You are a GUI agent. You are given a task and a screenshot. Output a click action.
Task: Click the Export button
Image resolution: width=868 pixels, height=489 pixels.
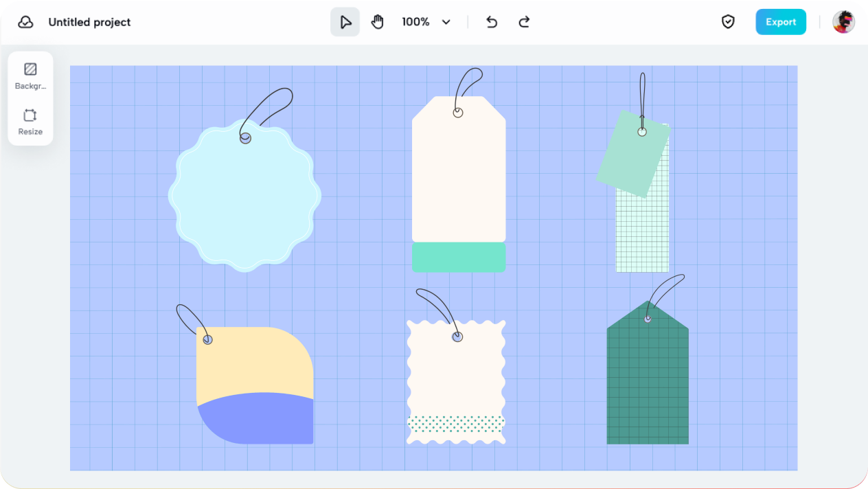pyautogui.click(x=781, y=22)
